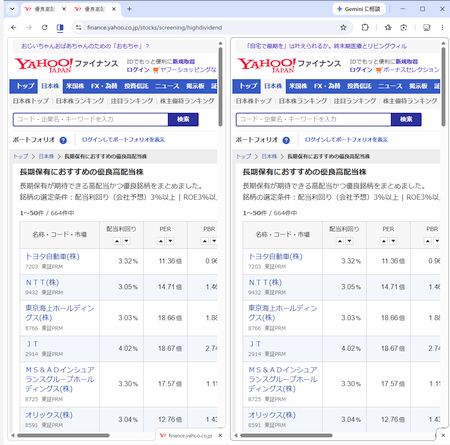The height and width of the screenshot is (445, 450).
Task: Click the 検索 button in right pane
Action: pos(406,119)
